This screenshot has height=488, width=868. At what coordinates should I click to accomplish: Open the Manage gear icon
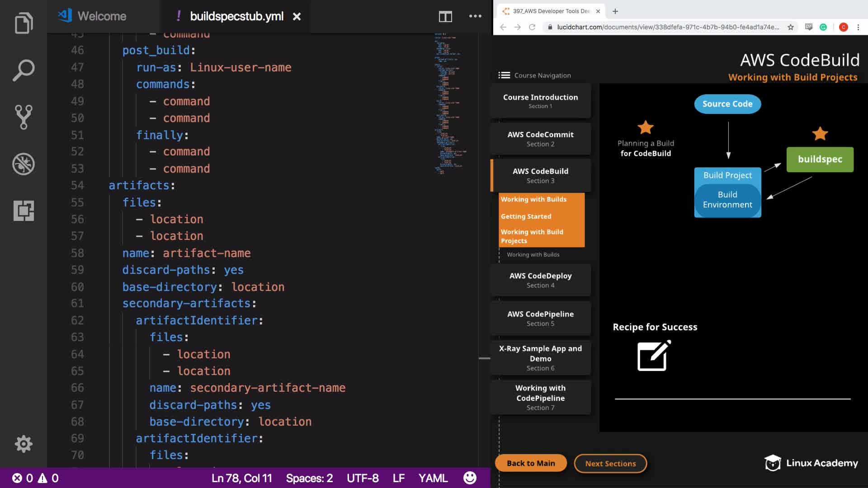point(24,444)
